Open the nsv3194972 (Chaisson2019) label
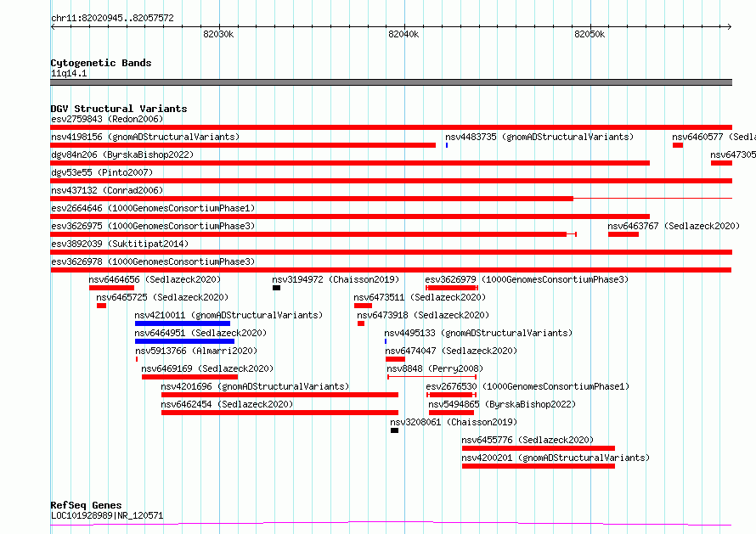 336,279
